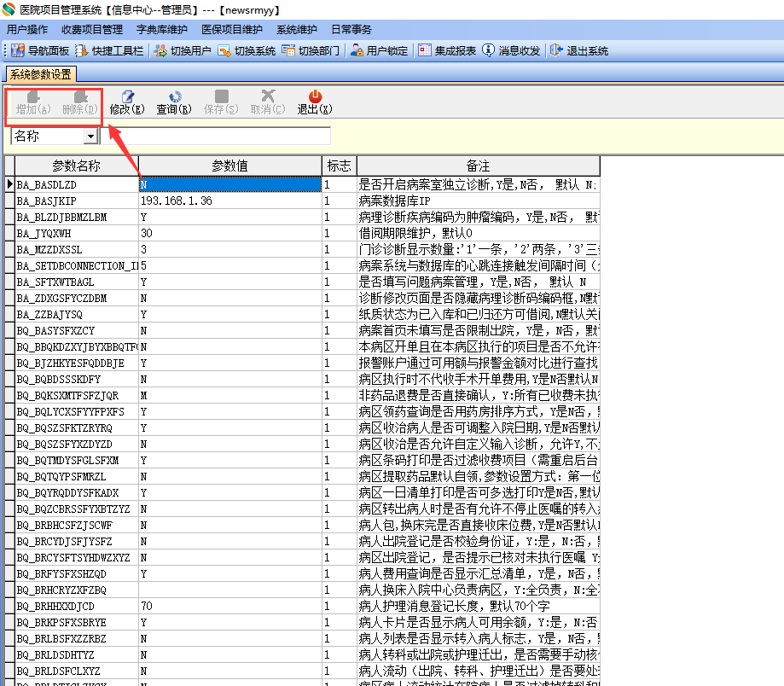Click the 退出(X) exit button
This screenshot has height=686, width=784.
click(315, 102)
